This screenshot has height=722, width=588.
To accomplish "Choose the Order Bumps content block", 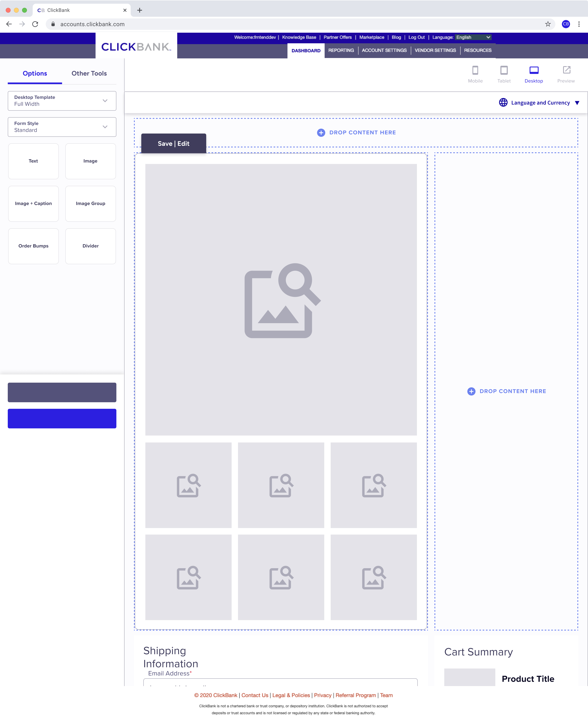I will [x=33, y=246].
